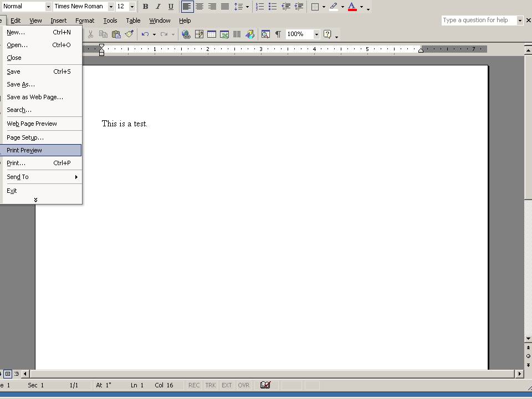Click the Undo arrow icon
This screenshot has width=532, height=399.
point(145,34)
